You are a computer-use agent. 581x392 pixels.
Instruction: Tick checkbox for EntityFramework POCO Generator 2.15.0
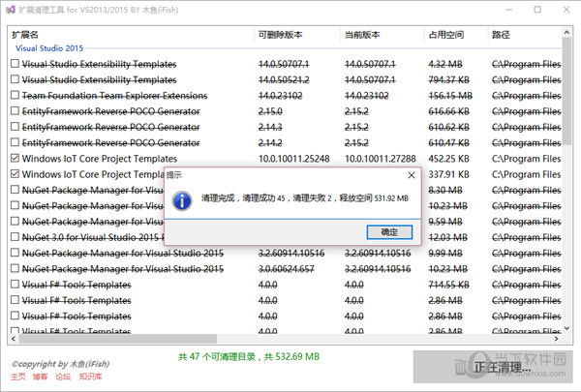point(15,110)
